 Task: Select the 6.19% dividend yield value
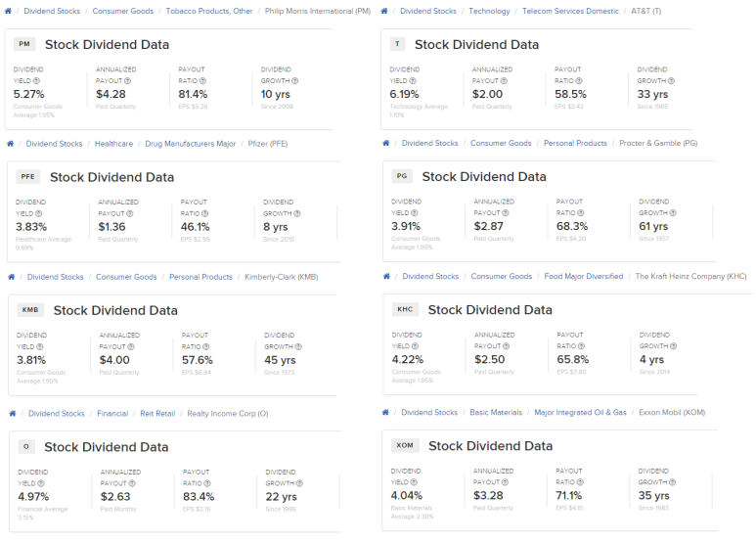tap(405, 94)
